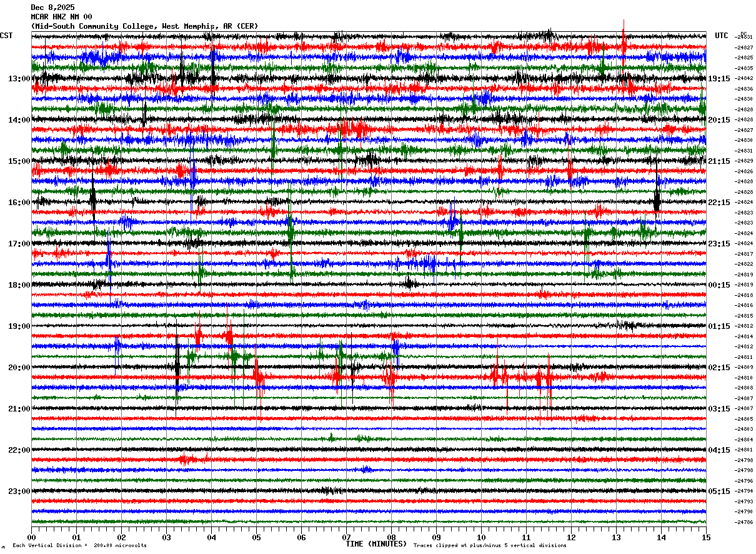Click minute tick label 13 on bottom axis

coord(616,536)
